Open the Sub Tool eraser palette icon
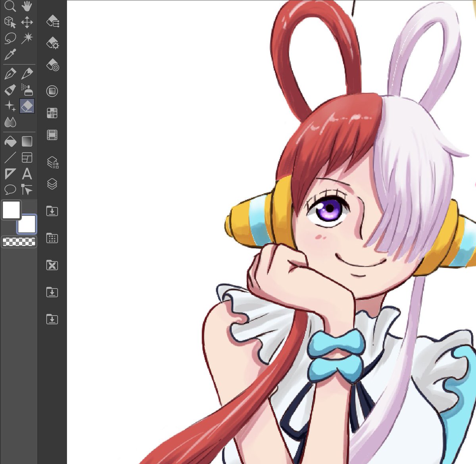Viewport: 476px width, 464px height. (52, 21)
